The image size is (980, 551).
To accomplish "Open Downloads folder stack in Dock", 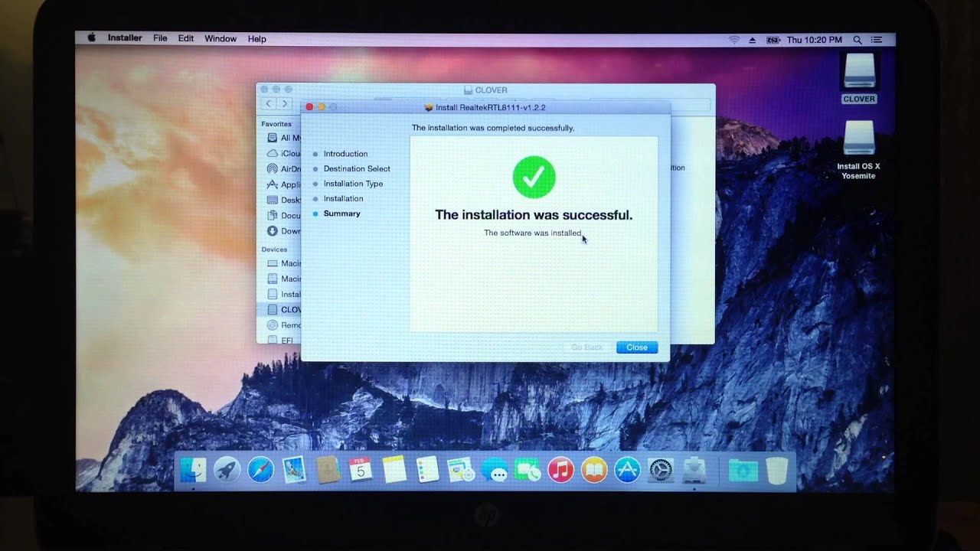I will 743,470.
